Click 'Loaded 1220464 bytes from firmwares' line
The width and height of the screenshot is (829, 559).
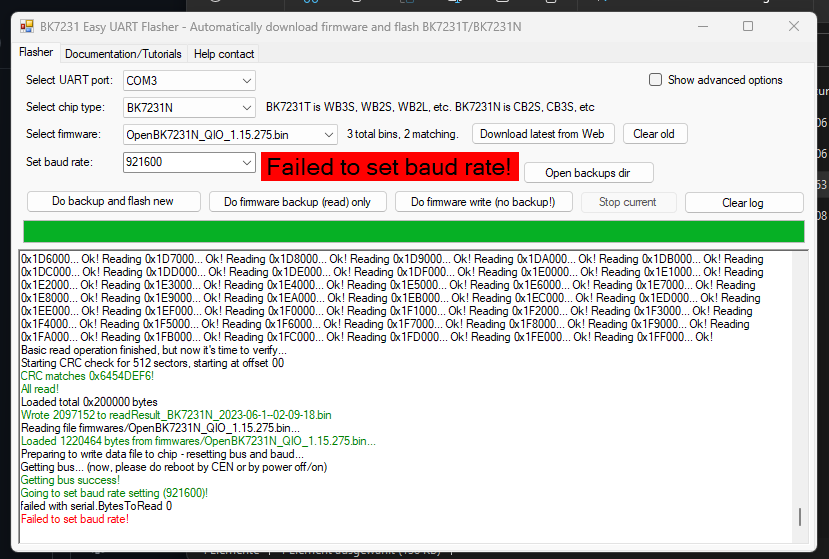[198, 441]
